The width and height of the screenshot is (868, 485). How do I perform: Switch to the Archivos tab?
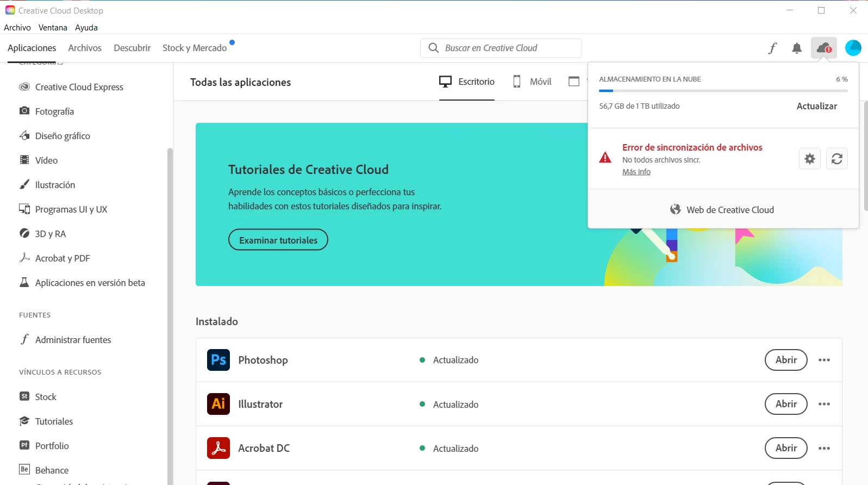85,48
